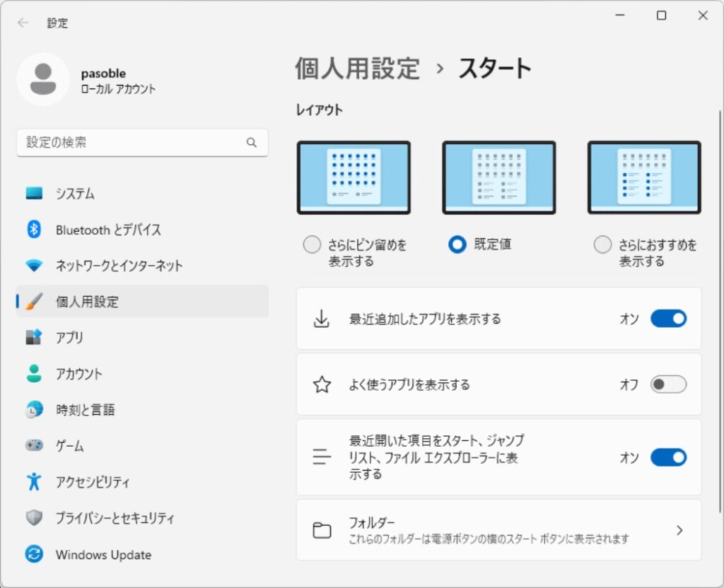Click the アカウント sidebar icon
Screen dimensions: 724x588
(30, 374)
